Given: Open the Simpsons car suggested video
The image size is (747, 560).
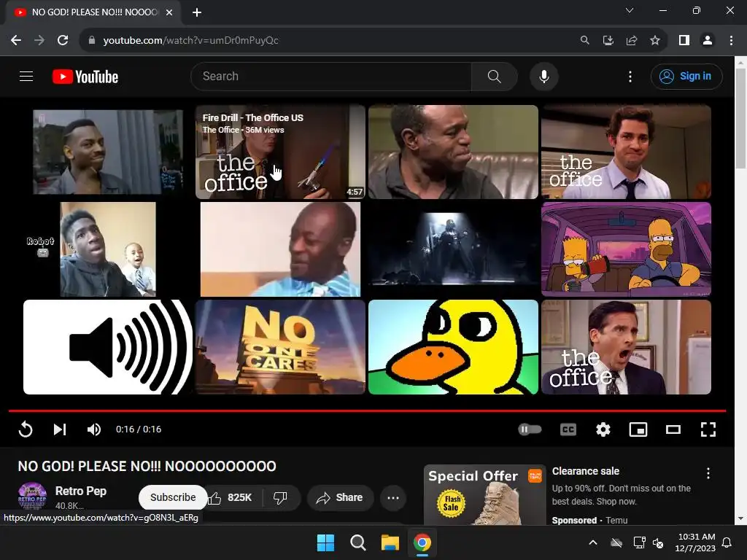Looking at the screenshot, I should [x=626, y=249].
